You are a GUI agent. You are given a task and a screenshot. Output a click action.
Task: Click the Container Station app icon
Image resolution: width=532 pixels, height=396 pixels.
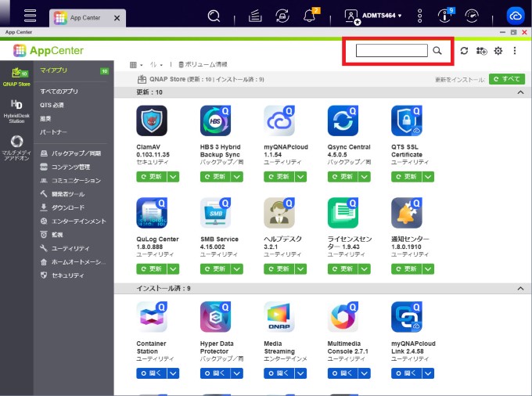pyautogui.click(x=152, y=317)
